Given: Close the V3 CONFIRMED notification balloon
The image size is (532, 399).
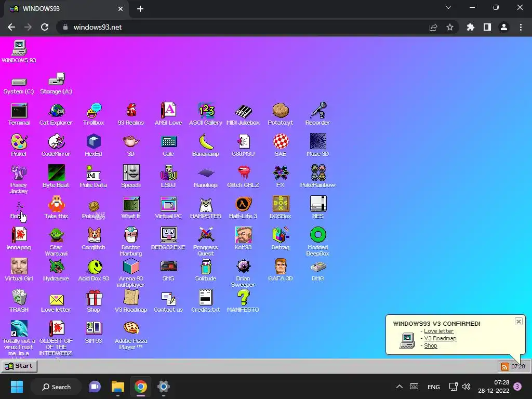Looking at the screenshot, I should click(518, 321).
